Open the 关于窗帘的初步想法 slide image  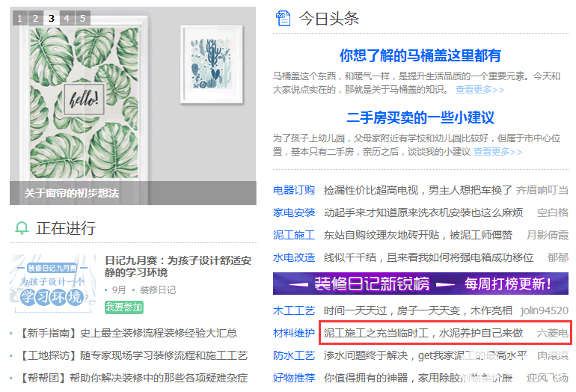pyautogui.click(x=133, y=105)
